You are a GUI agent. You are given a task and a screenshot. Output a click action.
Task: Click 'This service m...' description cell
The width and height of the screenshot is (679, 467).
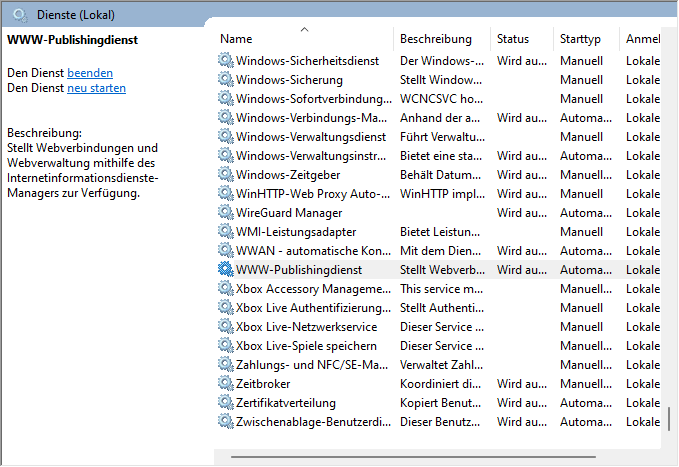tap(441, 289)
